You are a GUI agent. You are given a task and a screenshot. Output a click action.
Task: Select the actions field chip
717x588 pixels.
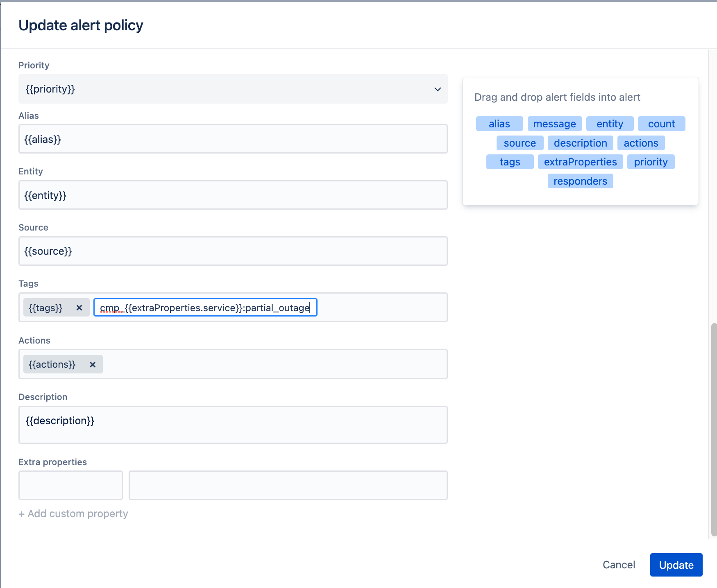(x=641, y=142)
